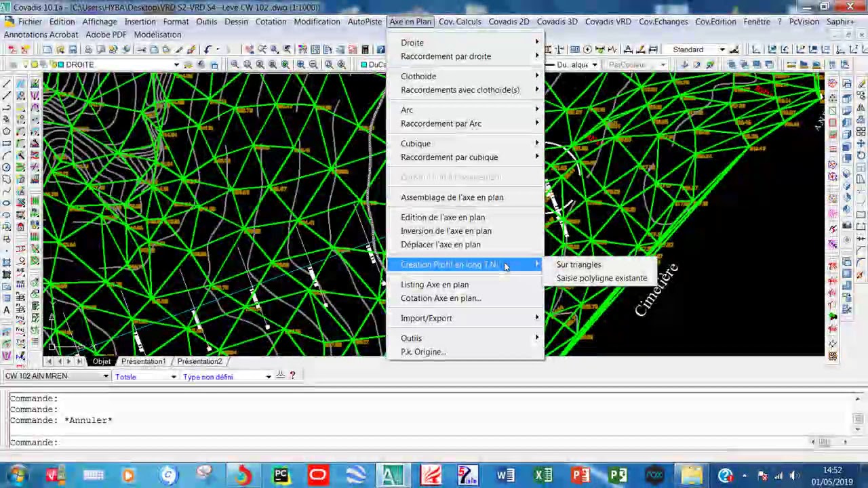Screen dimensions: 868x488
Task: Open the Totale dropdown
Action: coord(174,377)
